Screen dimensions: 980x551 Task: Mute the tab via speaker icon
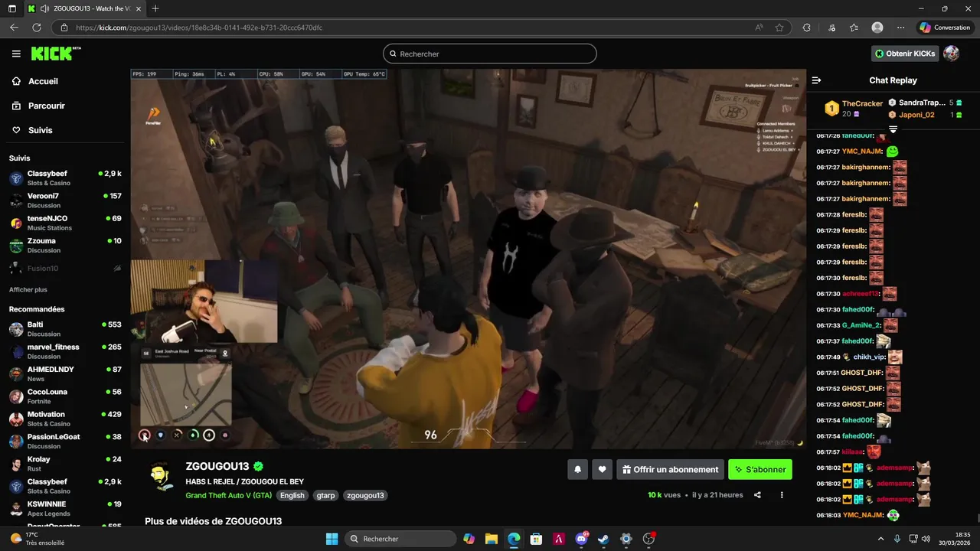point(44,8)
